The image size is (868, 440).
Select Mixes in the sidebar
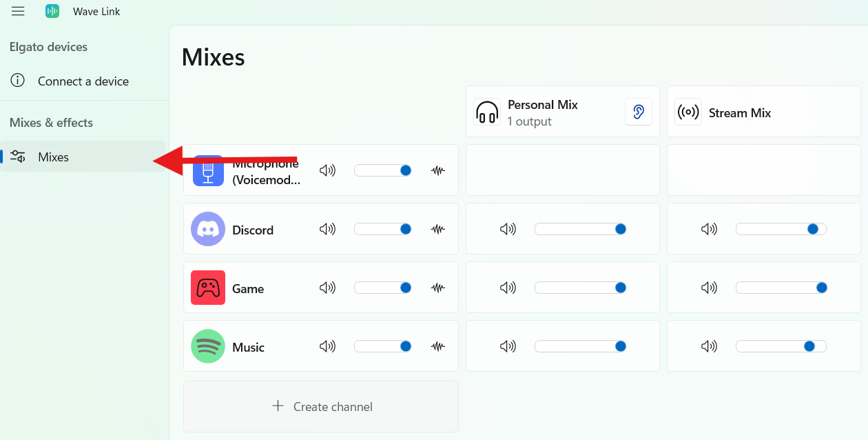tap(53, 157)
